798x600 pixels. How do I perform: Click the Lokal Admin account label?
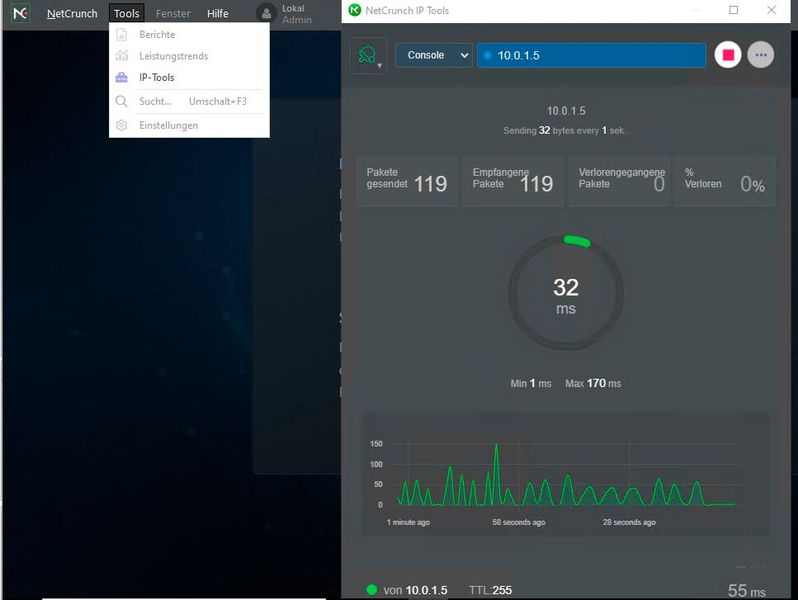(x=297, y=14)
